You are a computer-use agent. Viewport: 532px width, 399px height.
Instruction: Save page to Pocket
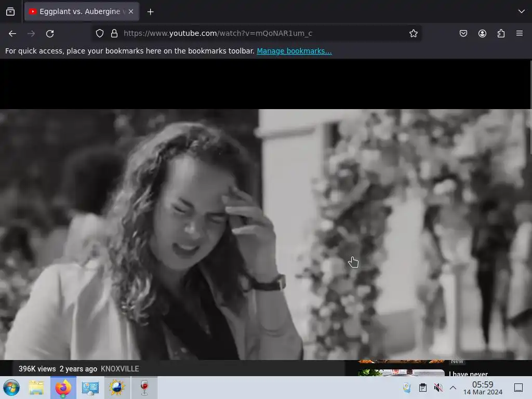(463, 33)
